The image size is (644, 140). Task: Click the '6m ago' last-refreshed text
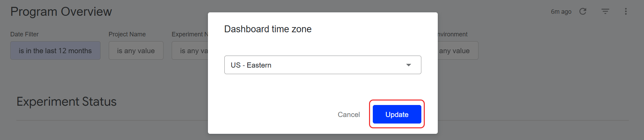(561, 12)
